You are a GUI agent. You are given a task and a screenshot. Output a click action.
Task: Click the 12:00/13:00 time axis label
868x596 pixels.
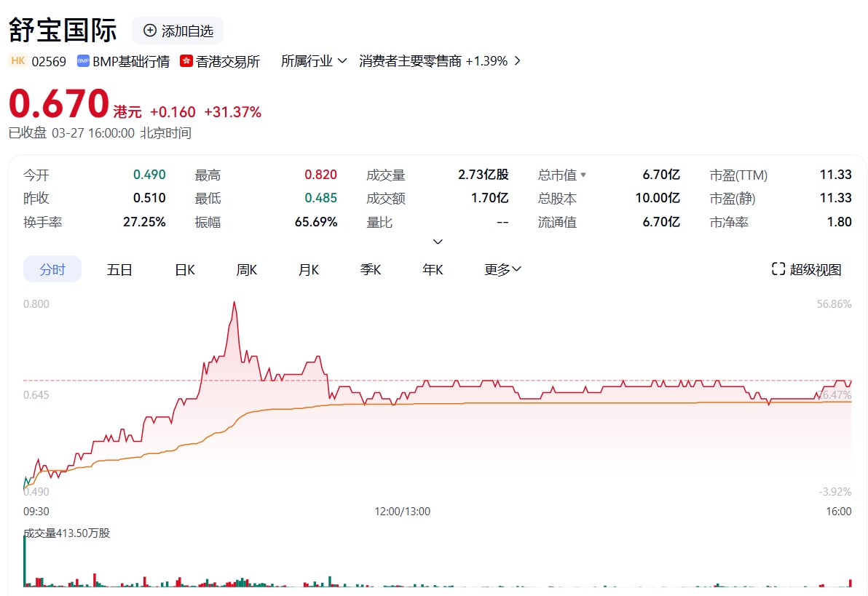(x=403, y=512)
